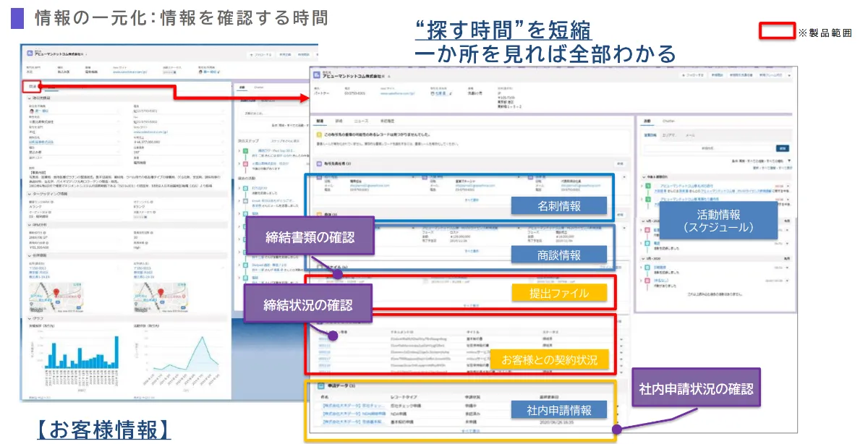Click the new button in 取引先責任者 section header
Viewport: 868px width, 444px height.
pyautogui.click(x=620, y=164)
